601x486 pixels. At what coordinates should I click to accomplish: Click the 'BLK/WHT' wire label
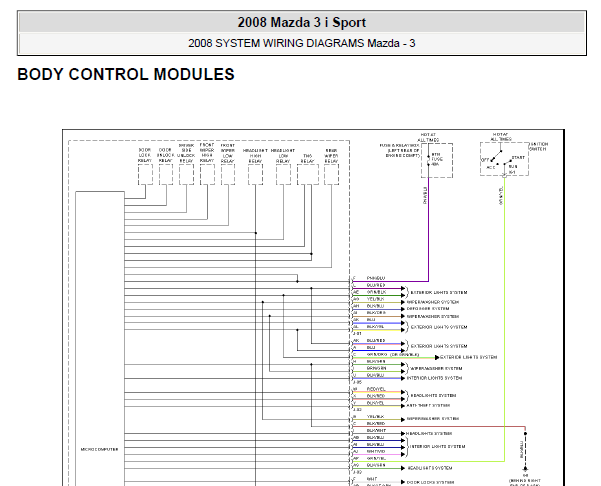376,430
